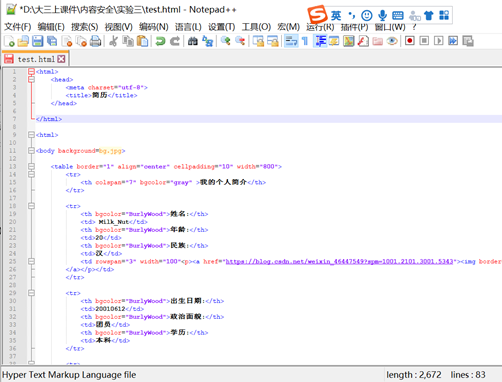This screenshot has height=382, width=502.
Task: Click the Paste clipboard icon
Action: tap(142, 41)
